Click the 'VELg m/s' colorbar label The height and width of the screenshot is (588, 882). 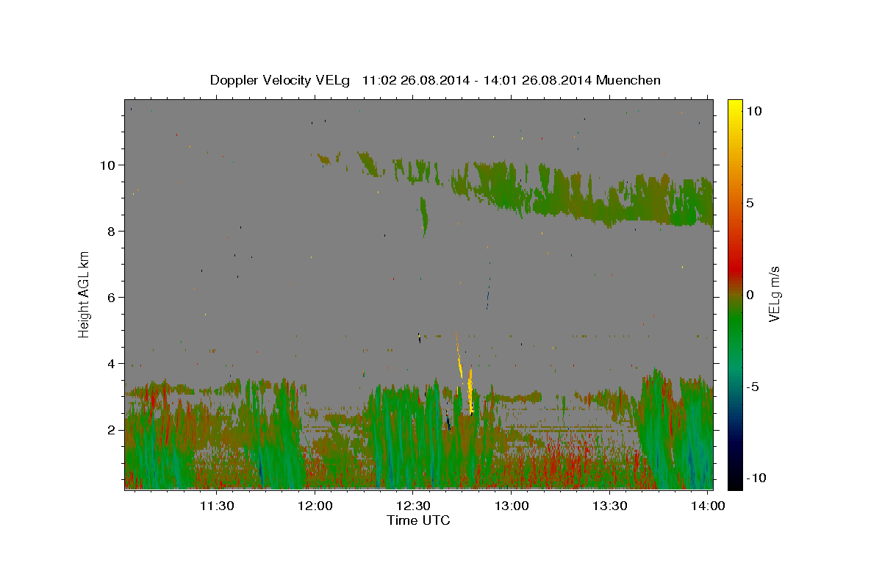[x=774, y=295]
